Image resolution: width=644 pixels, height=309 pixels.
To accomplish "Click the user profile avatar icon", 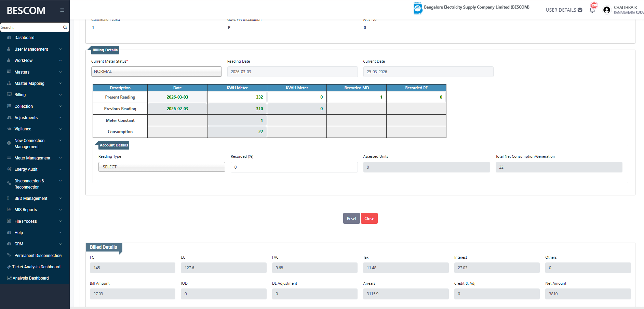I will pos(607,10).
